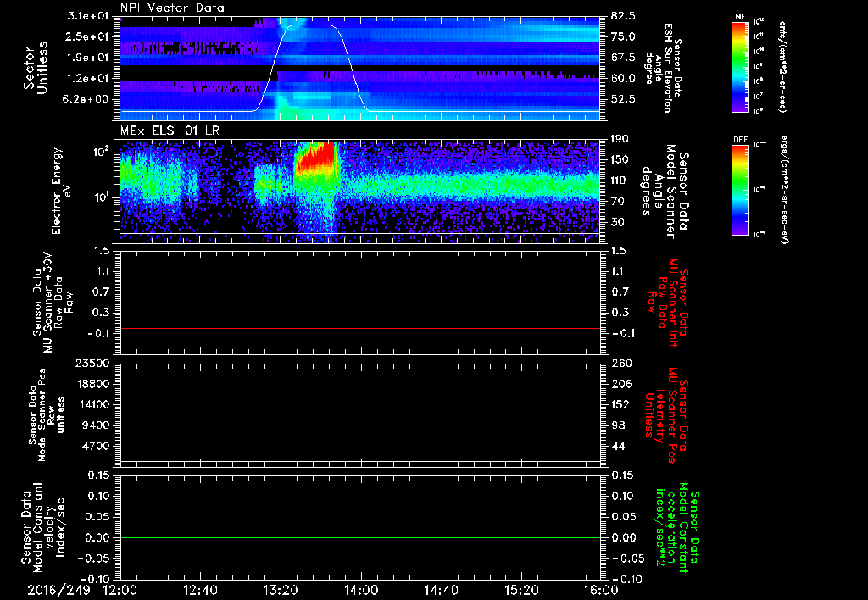Select the NF color bar legend

[740, 66]
